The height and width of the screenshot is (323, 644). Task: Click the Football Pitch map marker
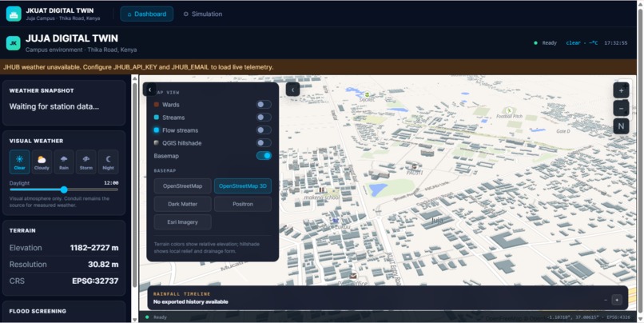click(x=509, y=110)
